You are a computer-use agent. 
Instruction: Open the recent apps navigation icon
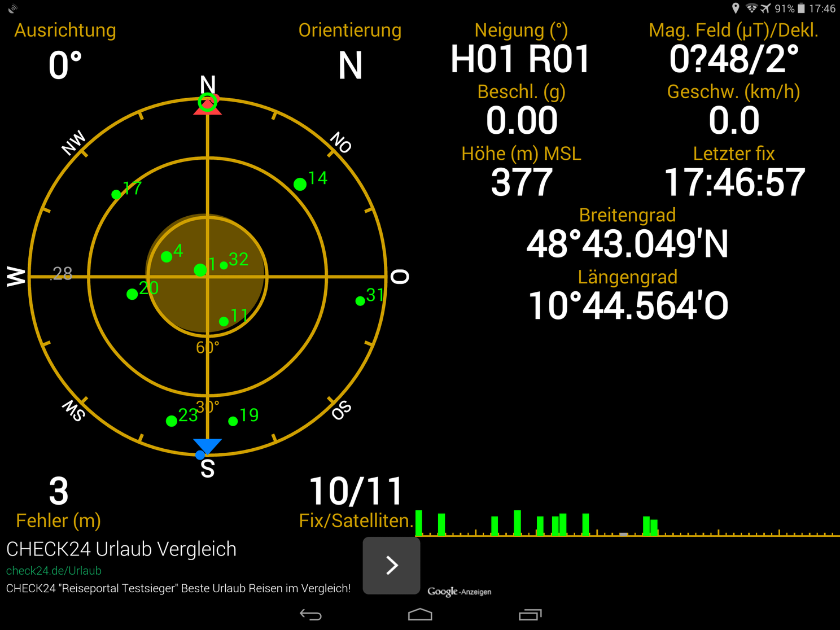pyautogui.click(x=530, y=615)
